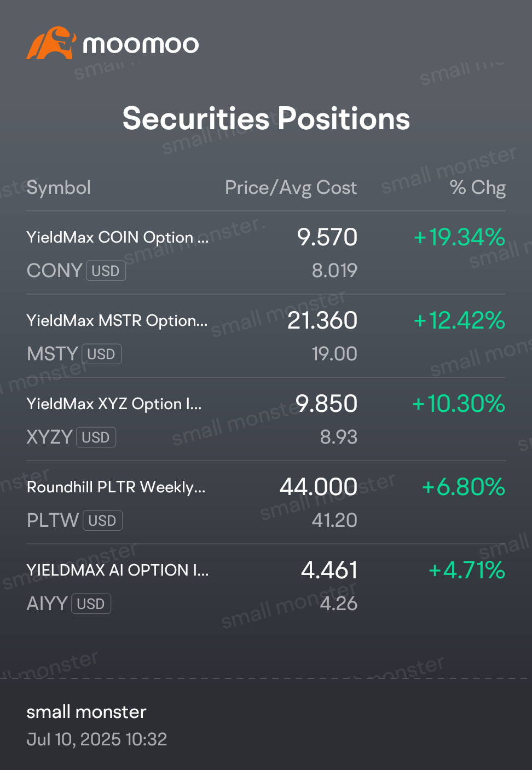Screen dimensions: 532x770
Task: Open the Roundhill PLTR Weekly position name
Action: [116, 487]
